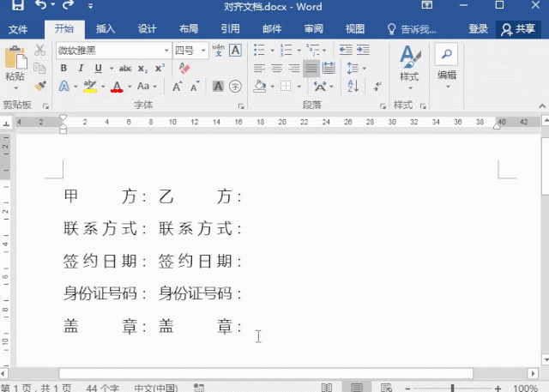Toggle bold formatting

[x=63, y=69]
